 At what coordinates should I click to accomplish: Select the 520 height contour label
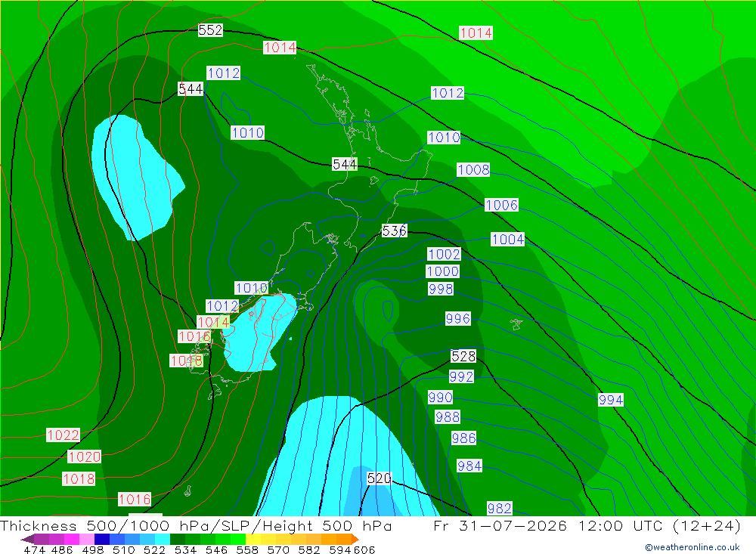point(379,478)
